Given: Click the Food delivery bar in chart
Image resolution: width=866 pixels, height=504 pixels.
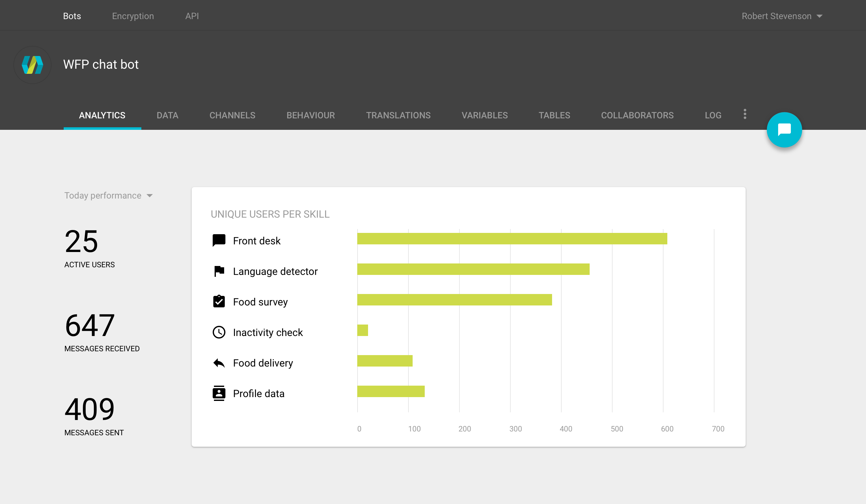Looking at the screenshot, I should coord(385,361).
